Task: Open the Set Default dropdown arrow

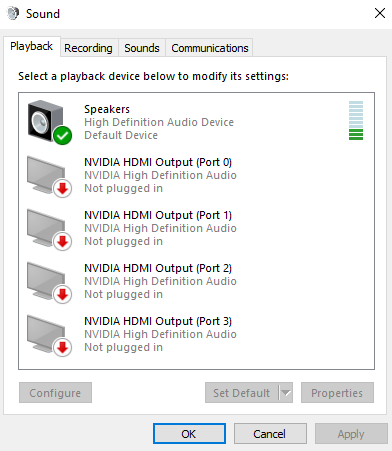Action: pos(286,393)
